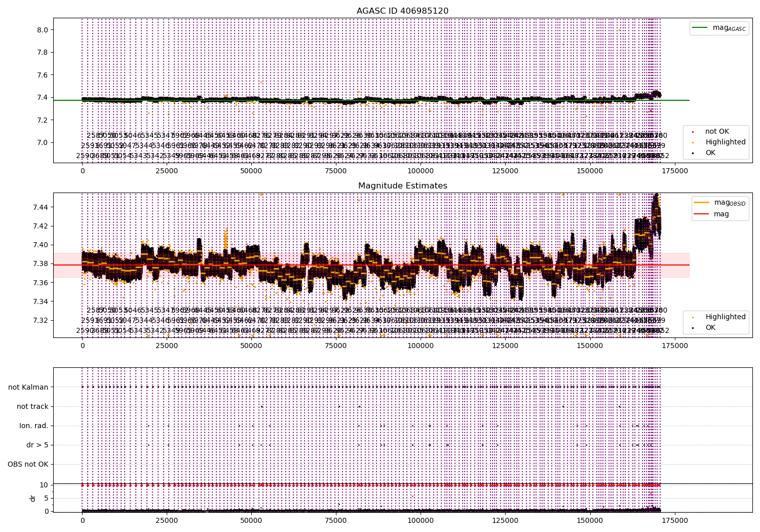760x532 pixels.
Task: Click the 'OBS not OK' row label
Action: click(x=28, y=464)
